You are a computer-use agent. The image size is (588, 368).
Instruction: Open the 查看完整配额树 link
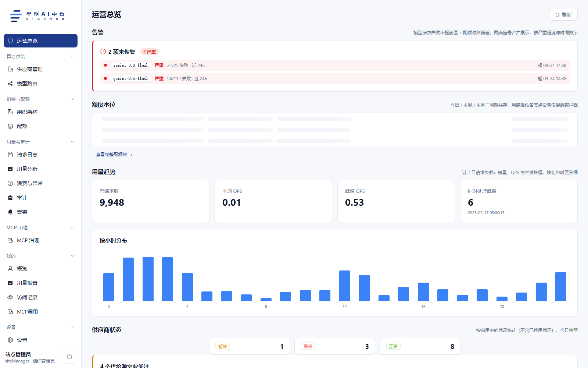tap(114, 155)
